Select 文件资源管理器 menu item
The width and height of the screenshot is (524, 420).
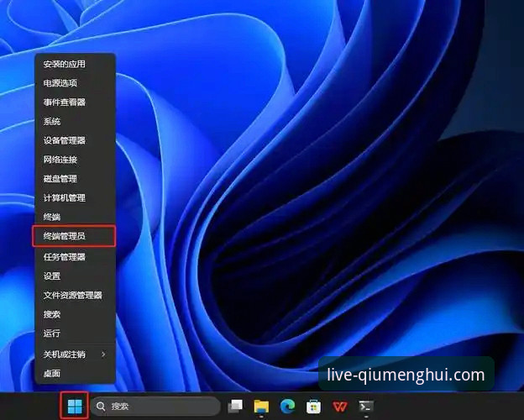point(76,295)
